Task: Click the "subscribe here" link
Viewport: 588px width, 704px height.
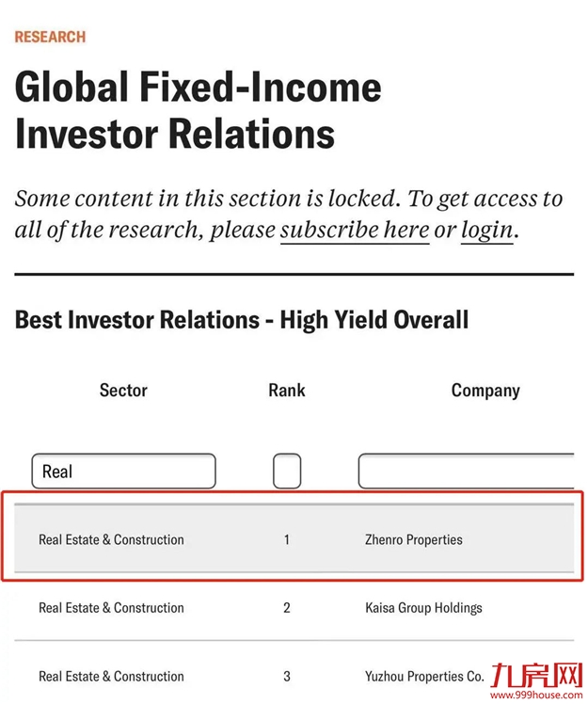Action: click(x=355, y=230)
